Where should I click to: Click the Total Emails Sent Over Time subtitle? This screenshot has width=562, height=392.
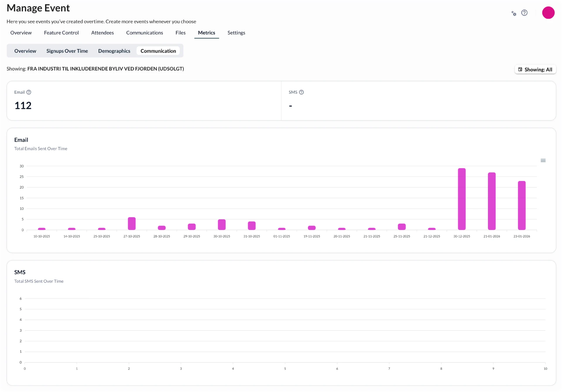click(x=41, y=149)
